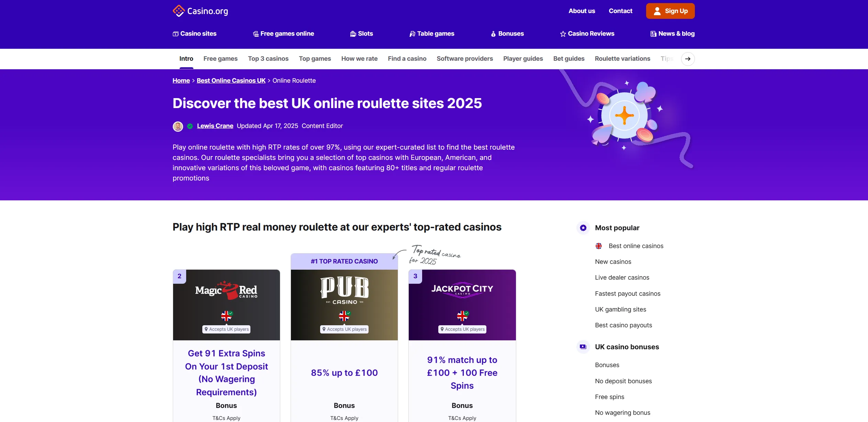868x422 pixels.
Task: Click the Most popular sidebar icon
Action: coord(583,228)
